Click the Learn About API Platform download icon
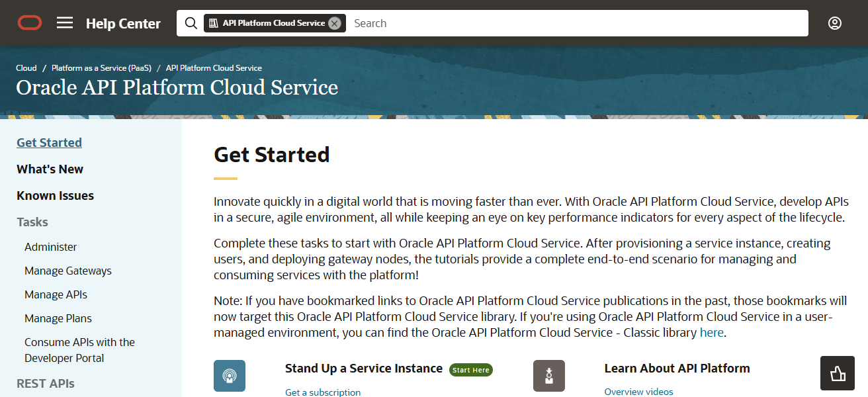This screenshot has height=397, width=868. [548, 375]
